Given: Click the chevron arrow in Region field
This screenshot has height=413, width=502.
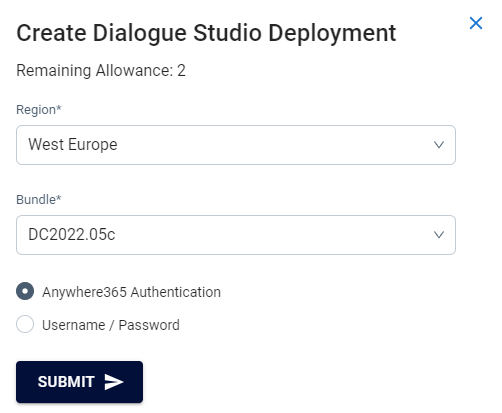Looking at the screenshot, I should (439, 145).
